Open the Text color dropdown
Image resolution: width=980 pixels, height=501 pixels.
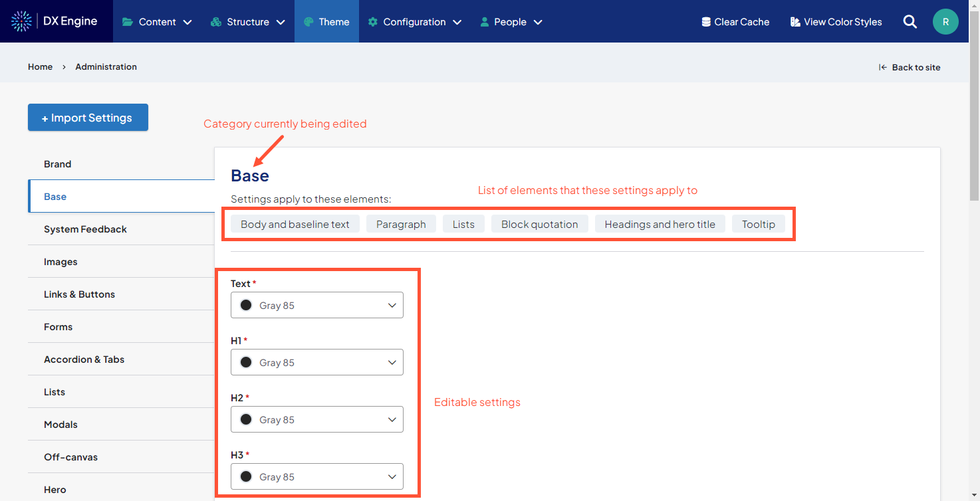pyautogui.click(x=317, y=305)
